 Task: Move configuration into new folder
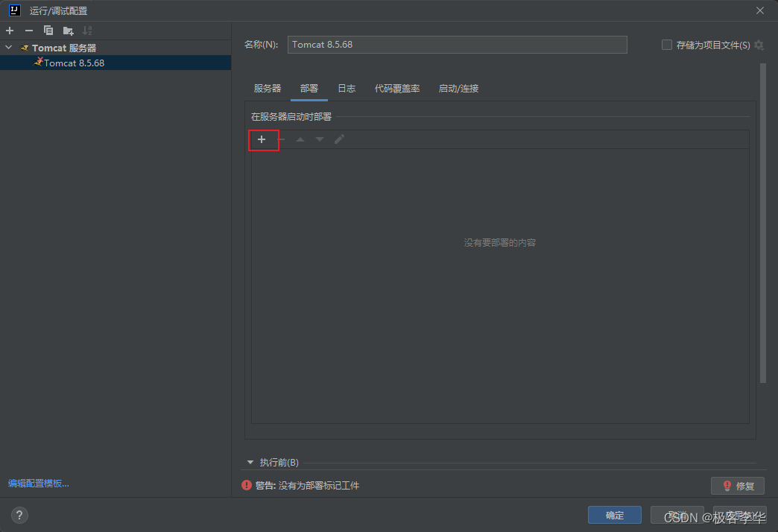69,31
